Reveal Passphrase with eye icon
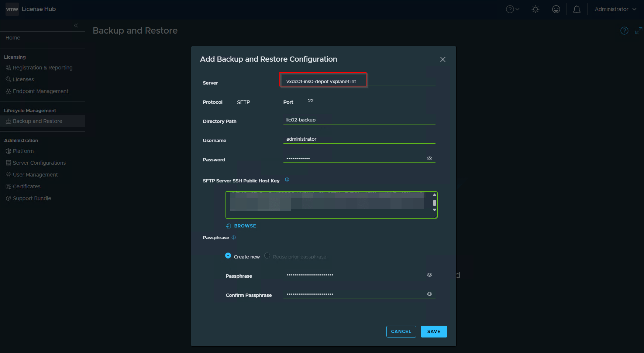The height and width of the screenshot is (353, 644). coord(429,275)
